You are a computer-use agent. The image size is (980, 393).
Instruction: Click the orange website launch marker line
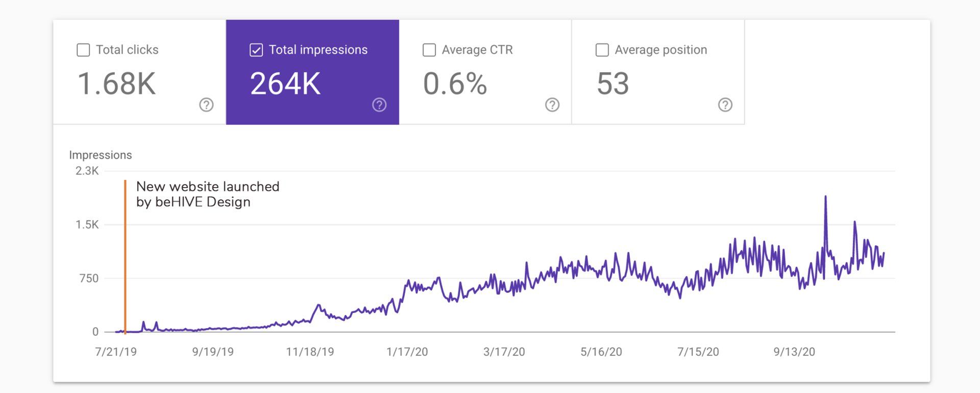125,257
